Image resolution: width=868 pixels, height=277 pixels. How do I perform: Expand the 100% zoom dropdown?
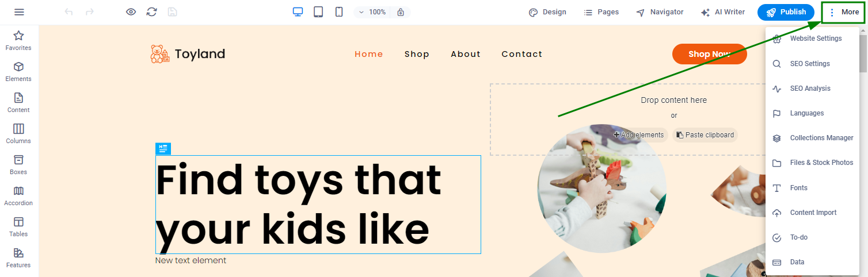[x=372, y=12]
